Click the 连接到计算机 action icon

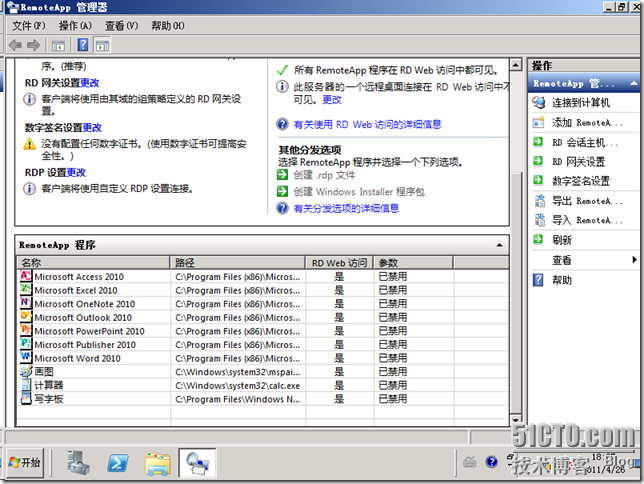(x=538, y=102)
